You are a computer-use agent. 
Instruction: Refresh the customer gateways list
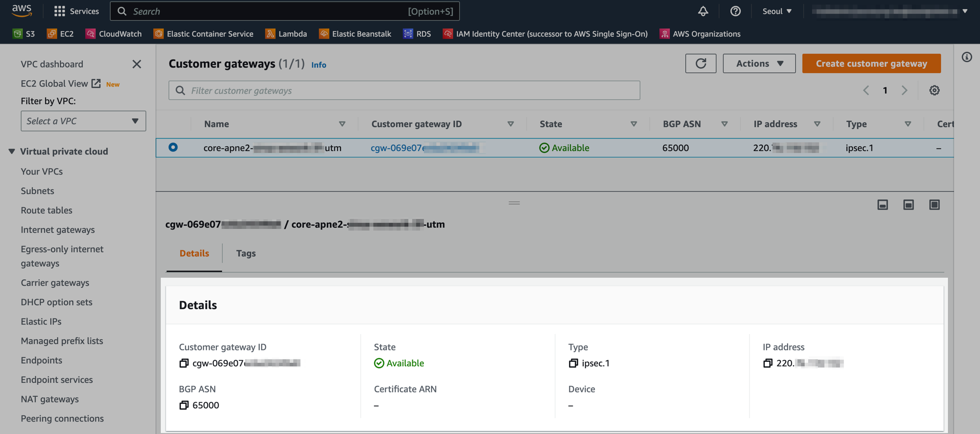click(x=701, y=63)
